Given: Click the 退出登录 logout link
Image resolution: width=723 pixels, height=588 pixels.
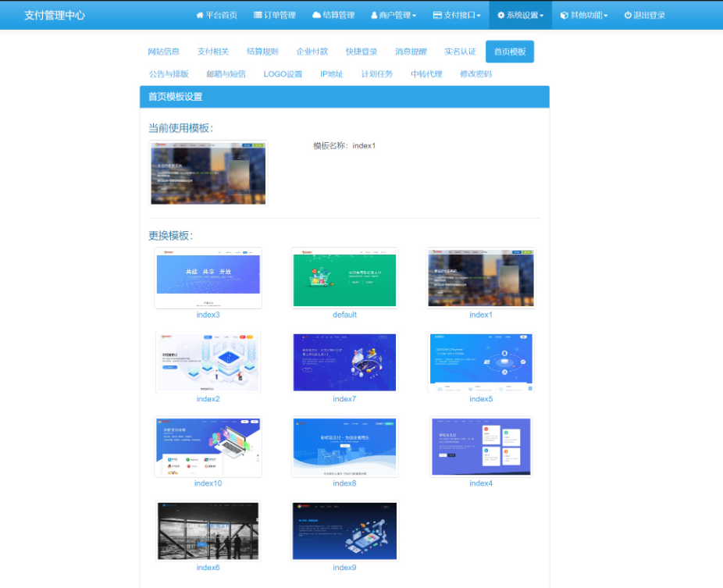Looking at the screenshot, I should tap(645, 15).
